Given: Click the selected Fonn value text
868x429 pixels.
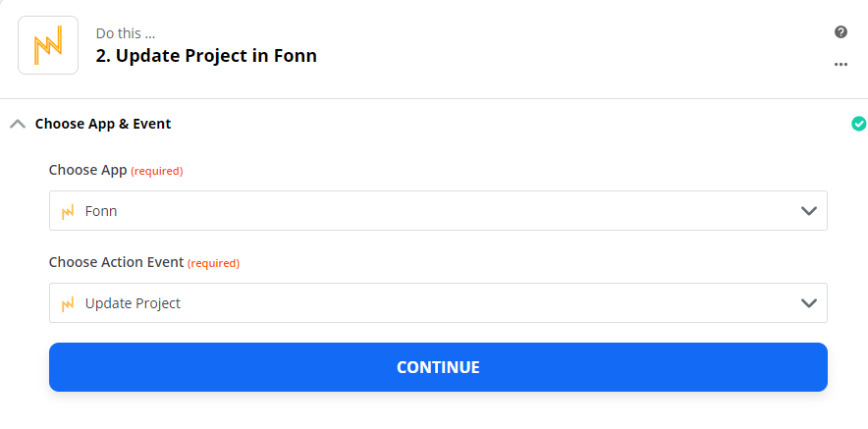Looking at the screenshot, I should point(101,211).
